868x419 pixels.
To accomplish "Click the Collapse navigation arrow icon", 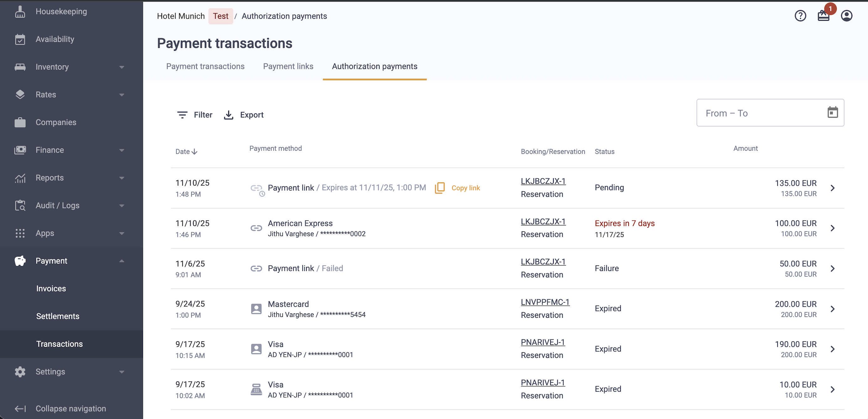I will [x=20, y=409].
